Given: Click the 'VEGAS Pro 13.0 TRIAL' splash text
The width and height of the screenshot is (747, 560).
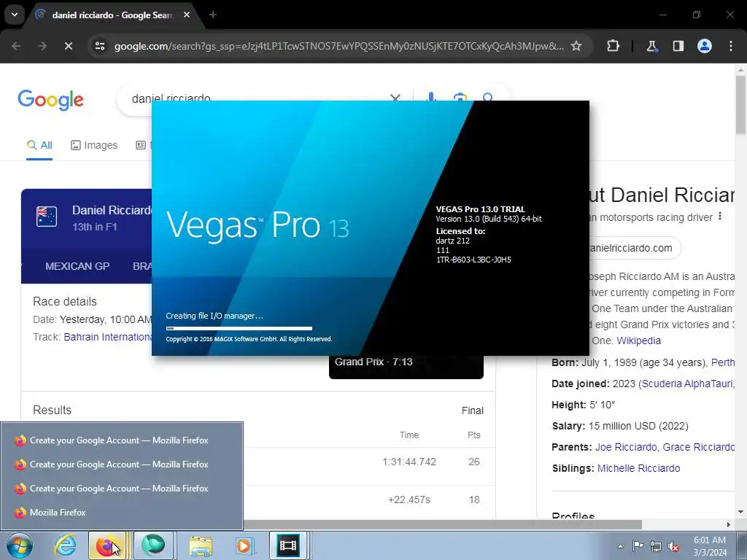Looking at the screenshot, I should point(481,209).
